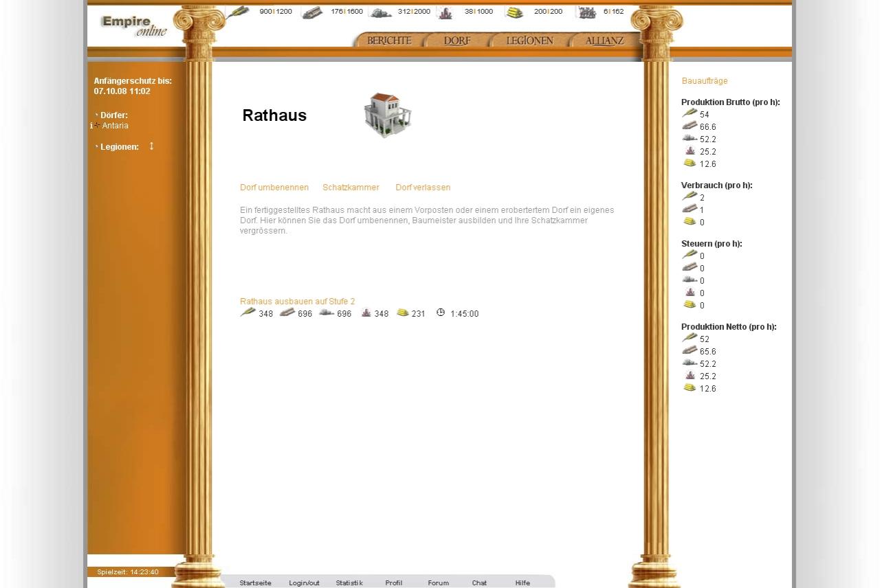The height and width of the screenshot is (588, 880).
Task: Click the stone stock value 312/2000
Action: coord(414,12)
